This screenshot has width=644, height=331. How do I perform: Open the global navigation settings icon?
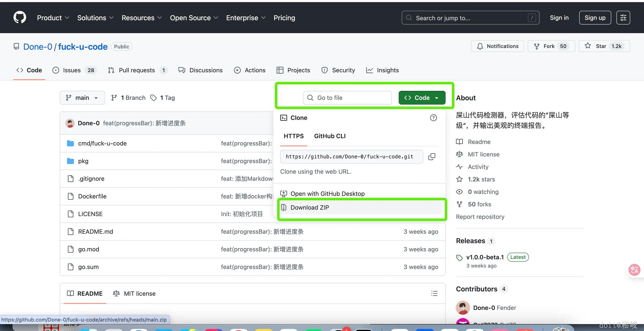pyautogui.click(x=623, y=18)
